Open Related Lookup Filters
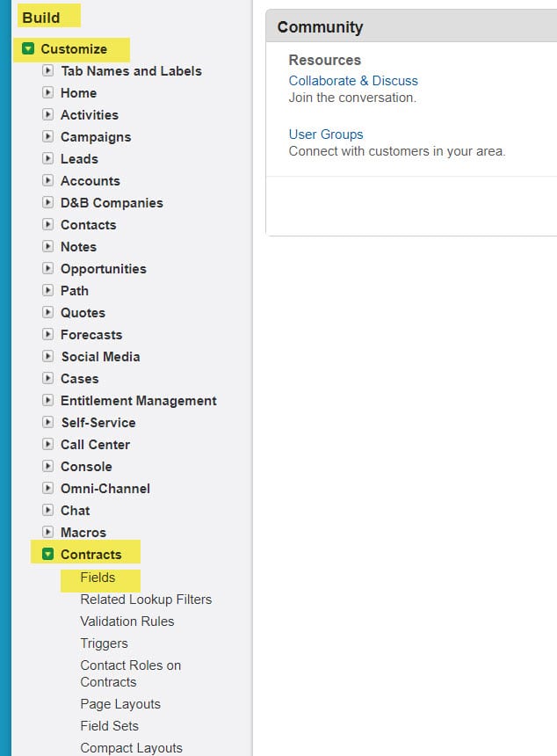Viewport: 557px width, 756px height. [145, 600]
